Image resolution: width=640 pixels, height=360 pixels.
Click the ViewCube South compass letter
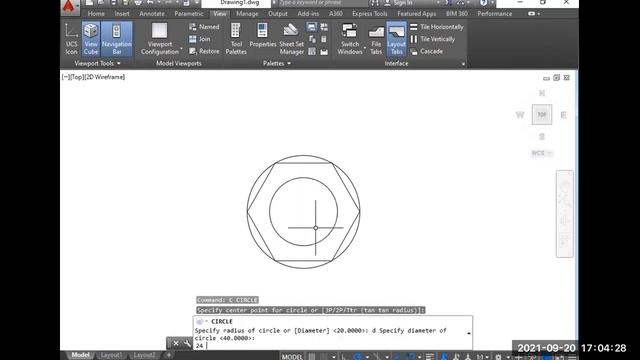click(x=542, y=136)
